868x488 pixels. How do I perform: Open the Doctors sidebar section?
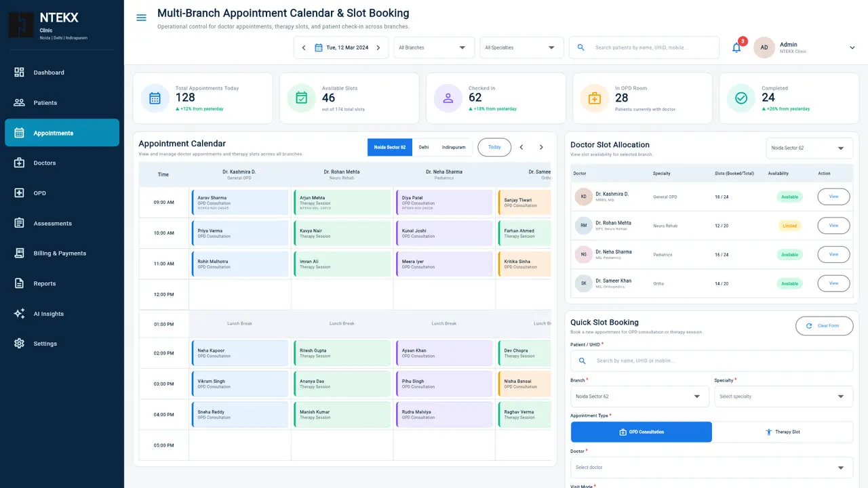pyautogui.click(x=62, y=163)
